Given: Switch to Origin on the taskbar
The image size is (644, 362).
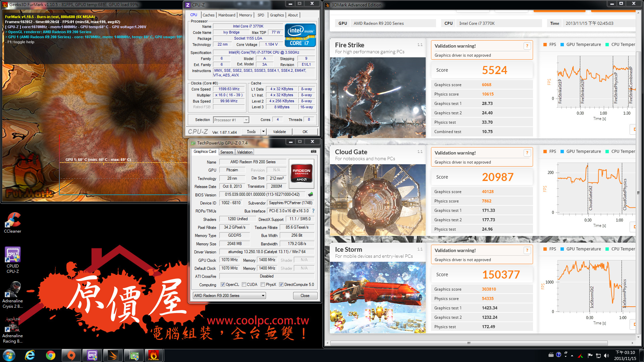Looking at the screenshot, I should [71, 355].
